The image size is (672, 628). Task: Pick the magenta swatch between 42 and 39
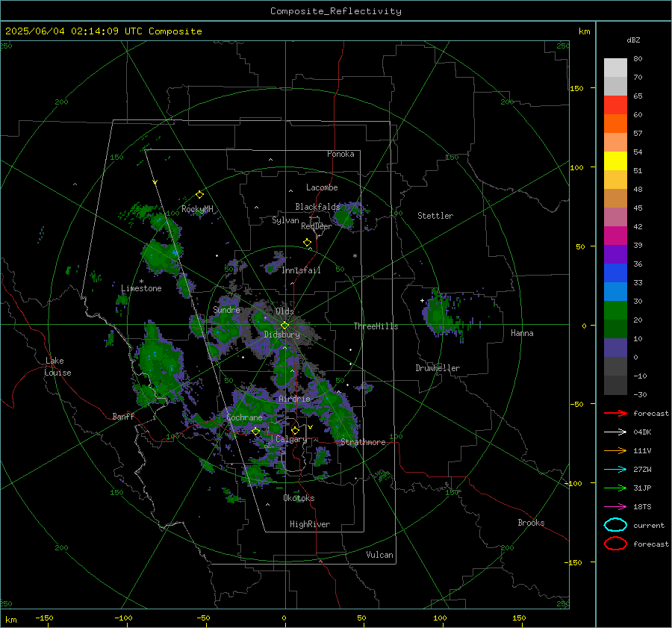(x=615, y=236)
